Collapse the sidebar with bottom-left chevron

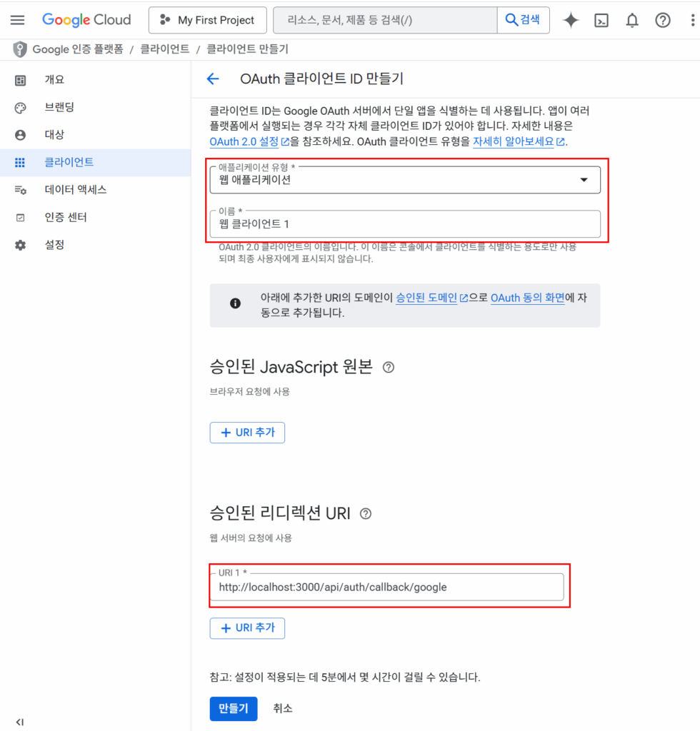click(19, 722)
